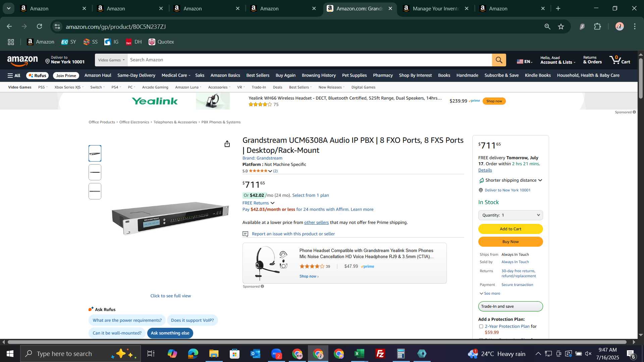The height and width of the screenshot is (362, 644).
Task: Expand the FREE Returns chevron
Action: tap(272, 203)
